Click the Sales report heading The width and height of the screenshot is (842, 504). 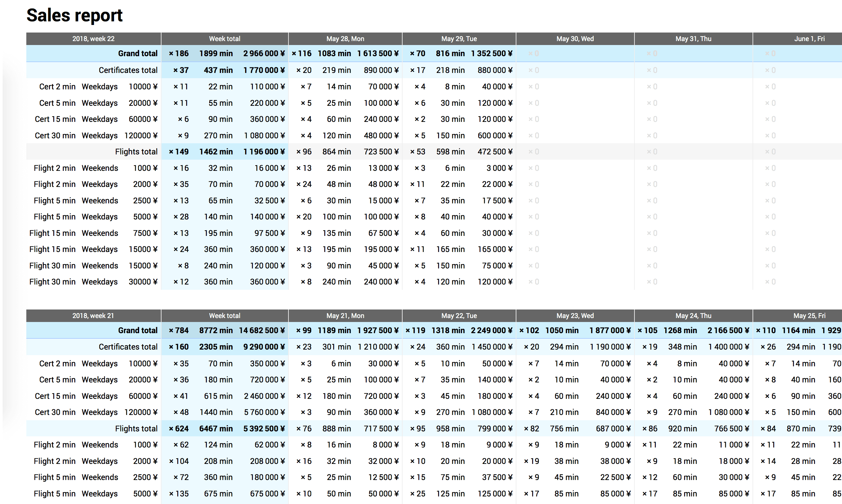pos(74,15)
